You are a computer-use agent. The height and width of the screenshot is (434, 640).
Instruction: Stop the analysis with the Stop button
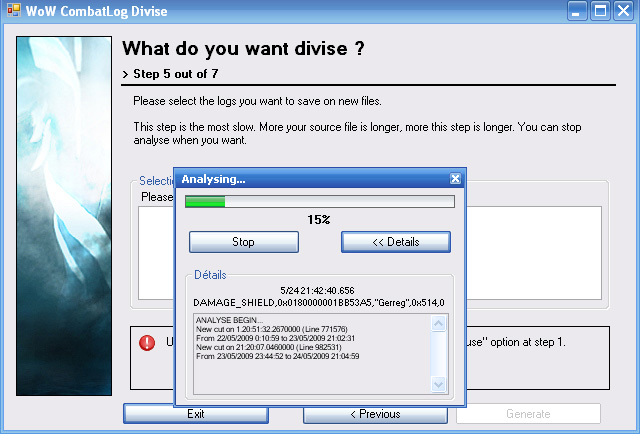tap(244, 242)
